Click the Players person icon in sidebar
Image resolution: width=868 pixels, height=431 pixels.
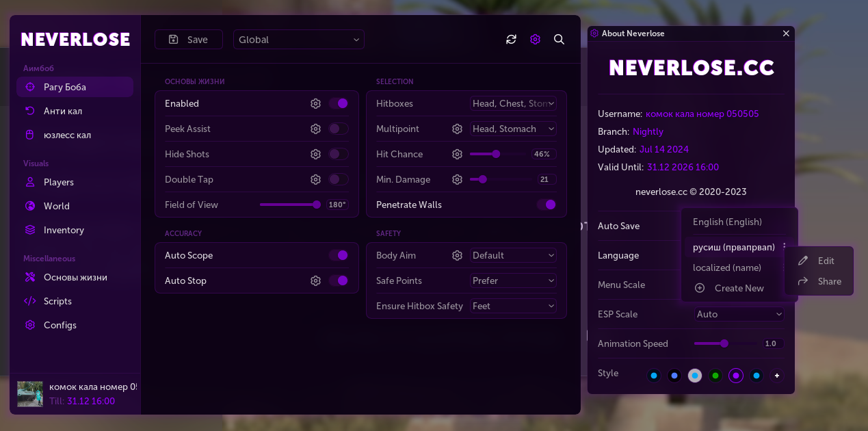[30, 182]
